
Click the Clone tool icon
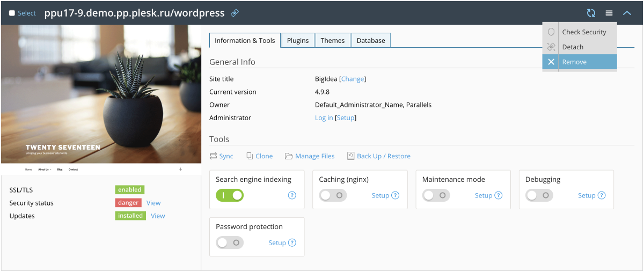(x=250, y=156)
